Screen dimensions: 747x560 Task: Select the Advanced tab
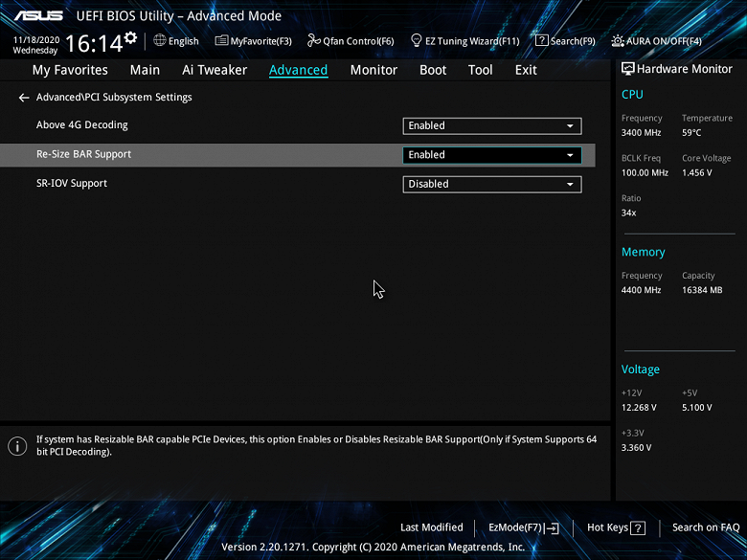coord(298,70)
